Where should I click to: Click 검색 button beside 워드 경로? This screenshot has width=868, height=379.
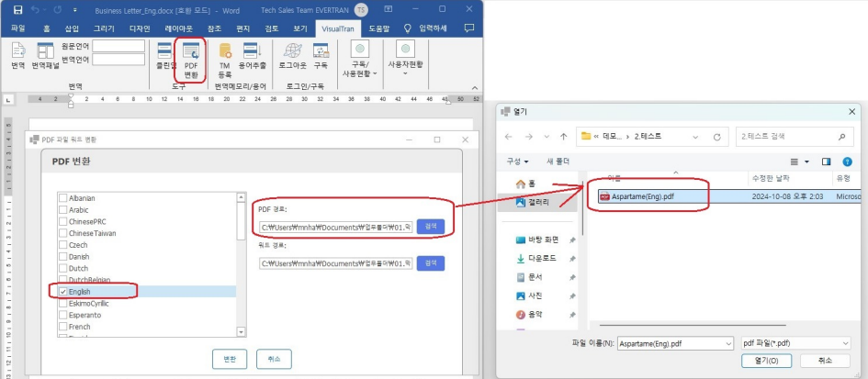coord(431,263)
